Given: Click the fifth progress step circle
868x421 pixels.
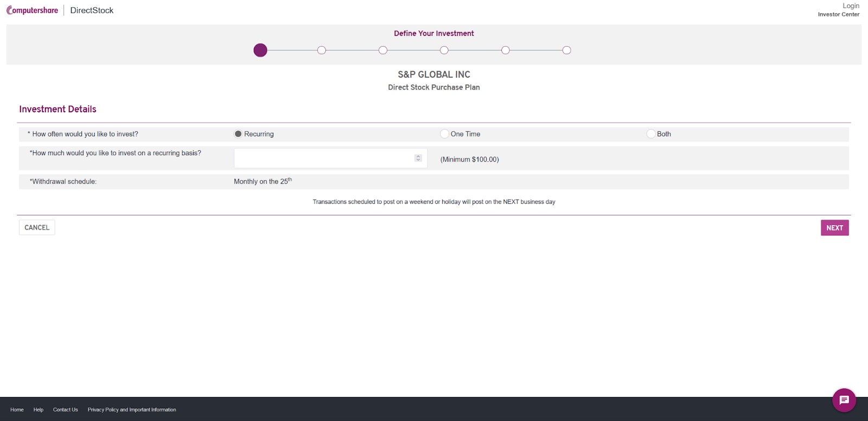Looking at the screenshot, I should [506, 50].
